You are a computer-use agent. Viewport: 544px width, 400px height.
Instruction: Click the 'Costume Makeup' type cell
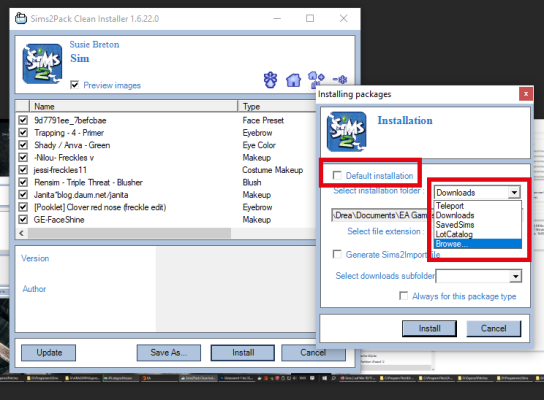[x=272, y=170]
